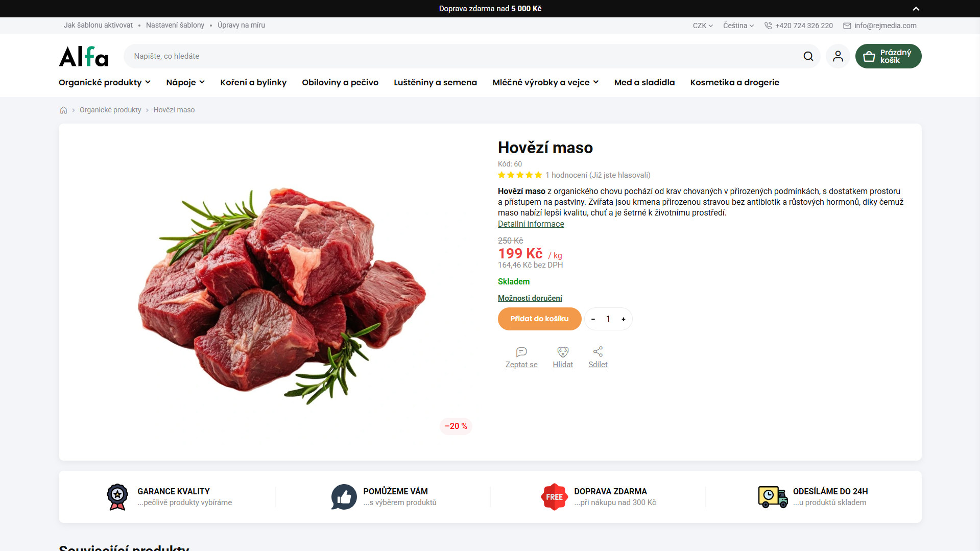Decrease quantity with the minus button
Image resolution: width=980 pixels, height=551 pixels.
(593, 319)
